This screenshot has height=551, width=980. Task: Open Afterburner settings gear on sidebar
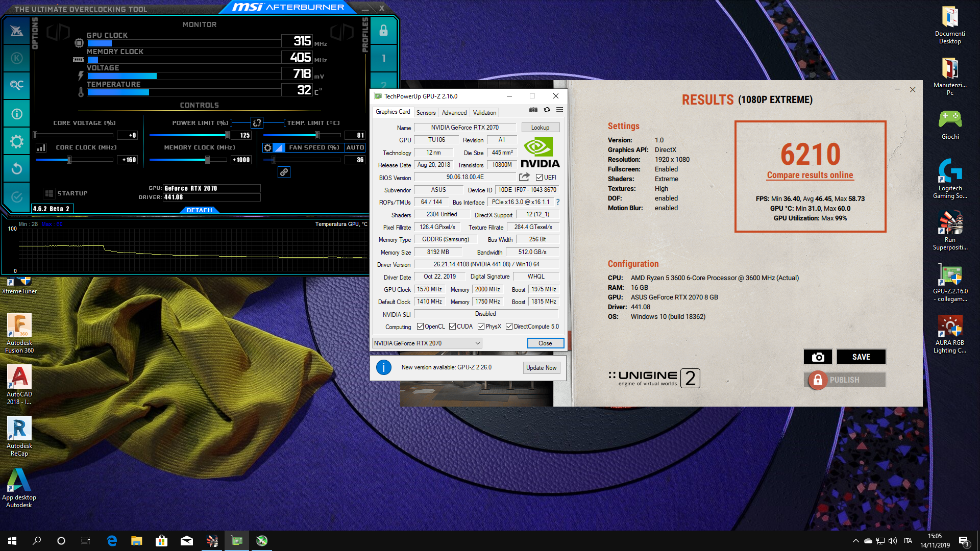(16, 141)
